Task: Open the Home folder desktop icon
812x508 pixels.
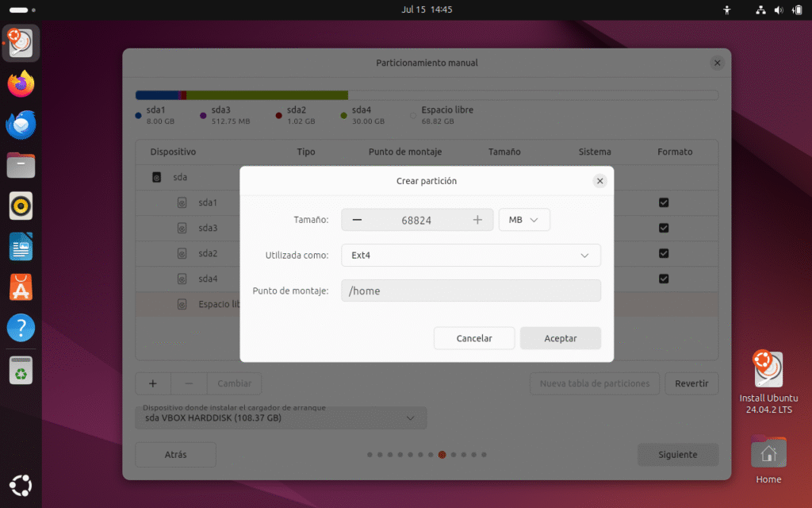Action: point(768,460)
